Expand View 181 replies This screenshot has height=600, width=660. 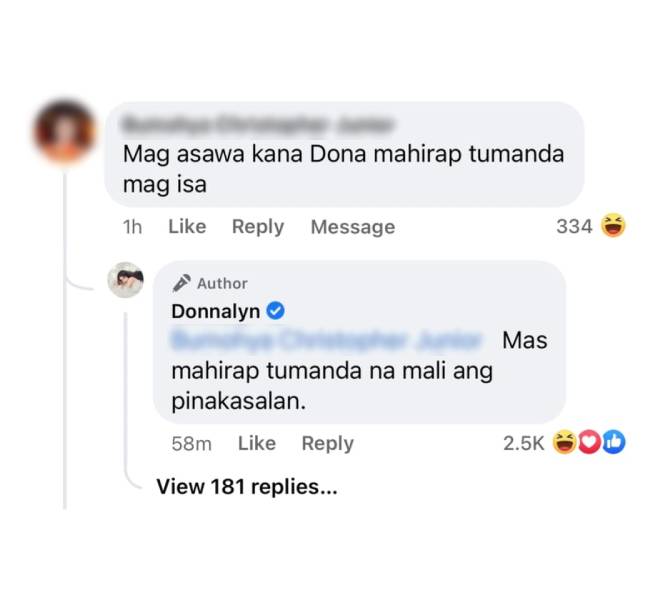point(247,487)
